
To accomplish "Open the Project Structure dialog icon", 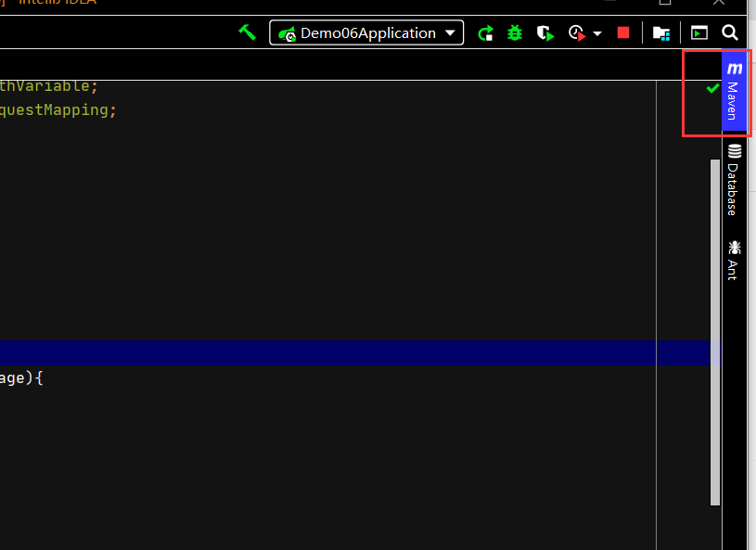I will (661, 33).
